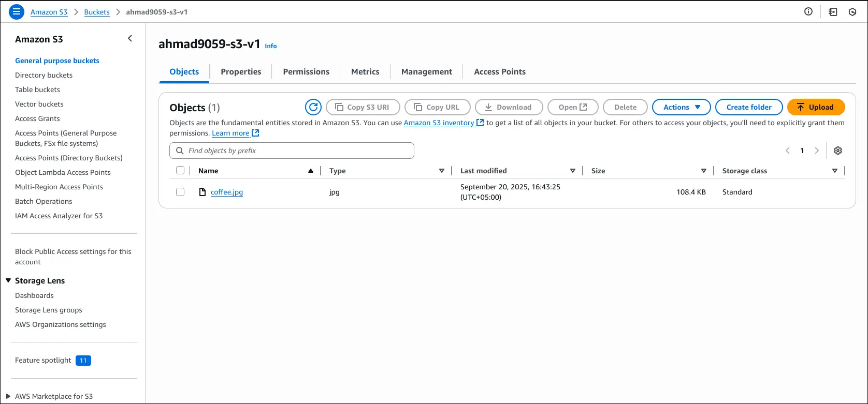Open the hamburger navigation menu icon
The height and width of the screenshot is (404, 868).
click(x=17, y=11)
